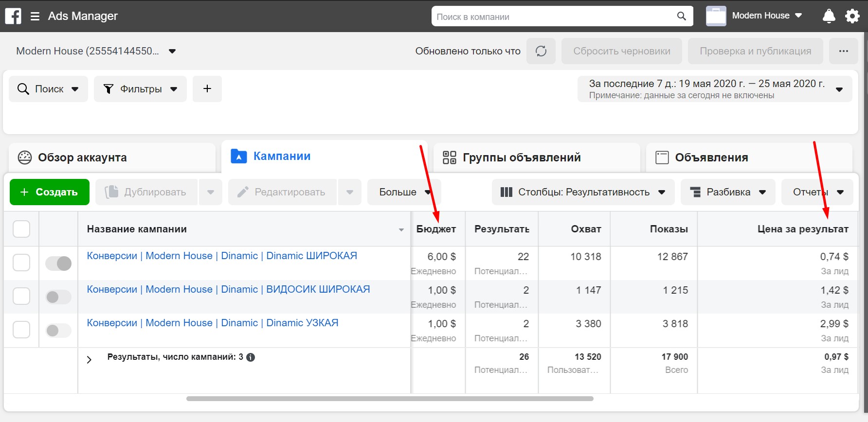
Task: Open the arrow next to Дублировать
Action: coord(211,192)
